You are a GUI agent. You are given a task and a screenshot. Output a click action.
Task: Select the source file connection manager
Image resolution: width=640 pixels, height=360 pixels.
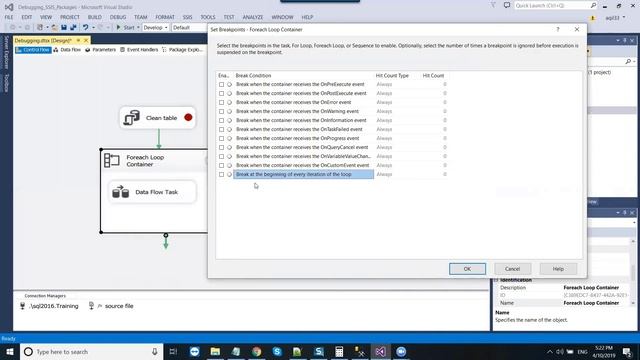(x=111, y=306)
